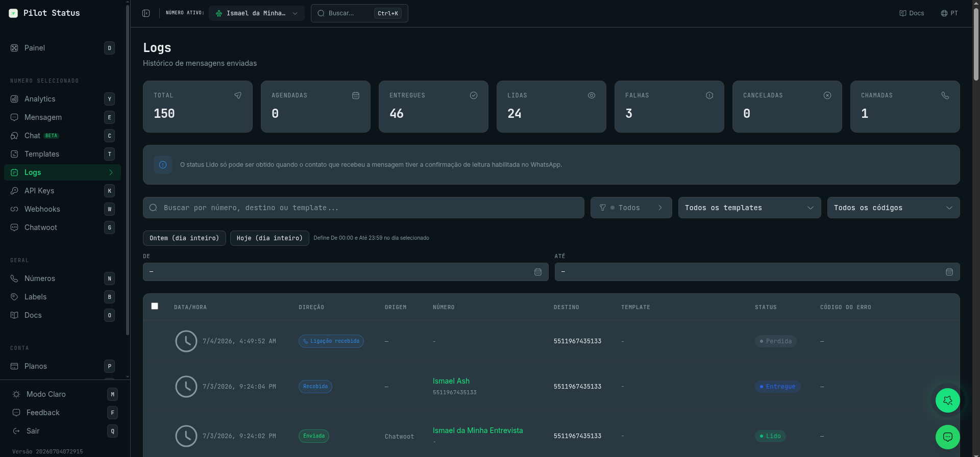The width and height of the screenshot is (980, 457).
Task: Open Docs link in top bar
Action: 912,13
